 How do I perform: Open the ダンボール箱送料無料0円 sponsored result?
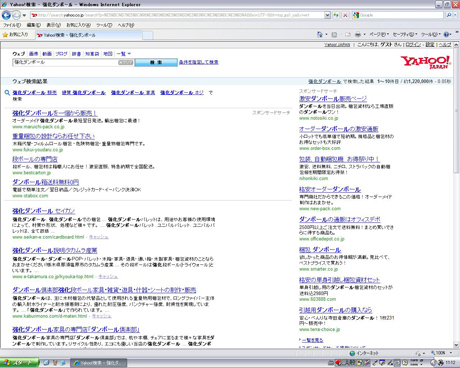click(46, 182)
